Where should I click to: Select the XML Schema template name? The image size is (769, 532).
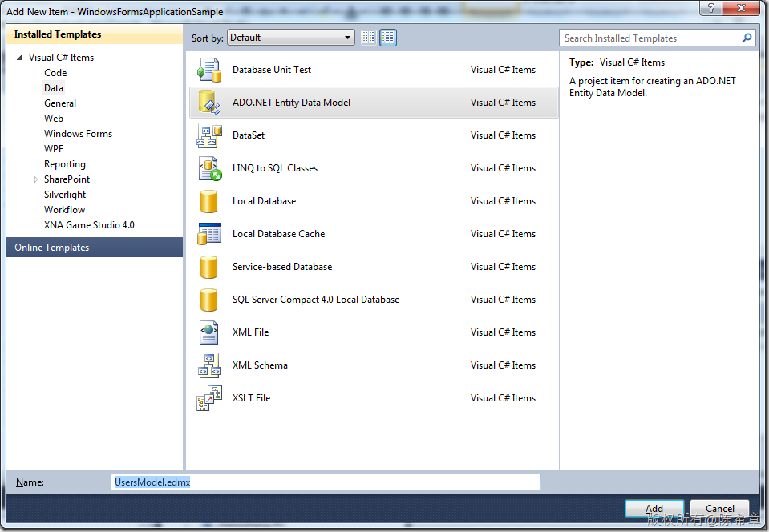(260, 365)
